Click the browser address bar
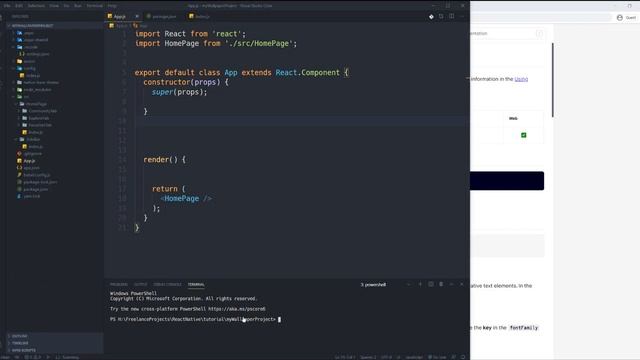Image resolution: width=640 pixels, height=360 pixels. 540,18
